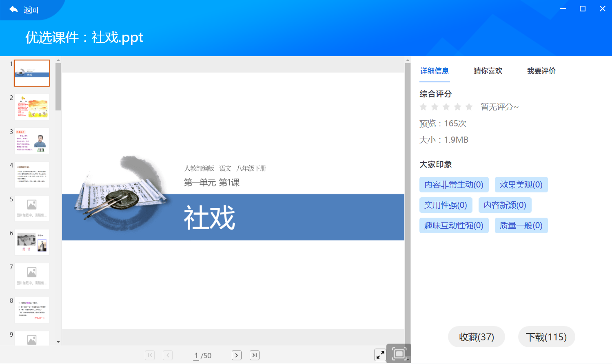The height and width of the screenshot is (364, 612).
Task: Expand the slide preview to fullscreen
Action: click(x=380, y=355)
